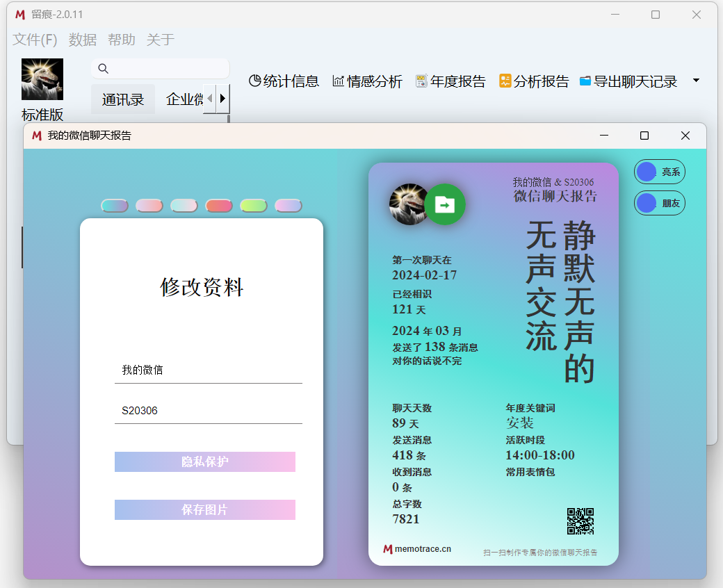
Task: Open 分析报告 analysis report icon
Action: (505, 81)
